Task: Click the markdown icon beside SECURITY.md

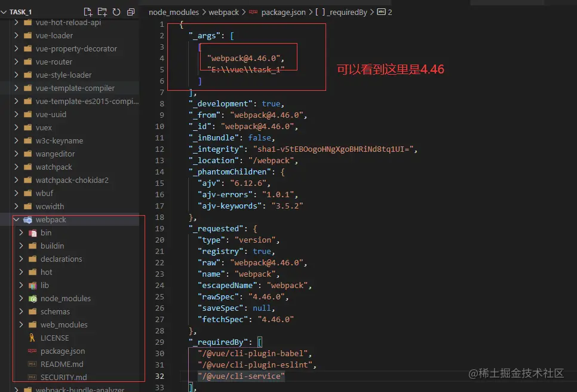Action: pyautogui.click(x=32, y=377)
